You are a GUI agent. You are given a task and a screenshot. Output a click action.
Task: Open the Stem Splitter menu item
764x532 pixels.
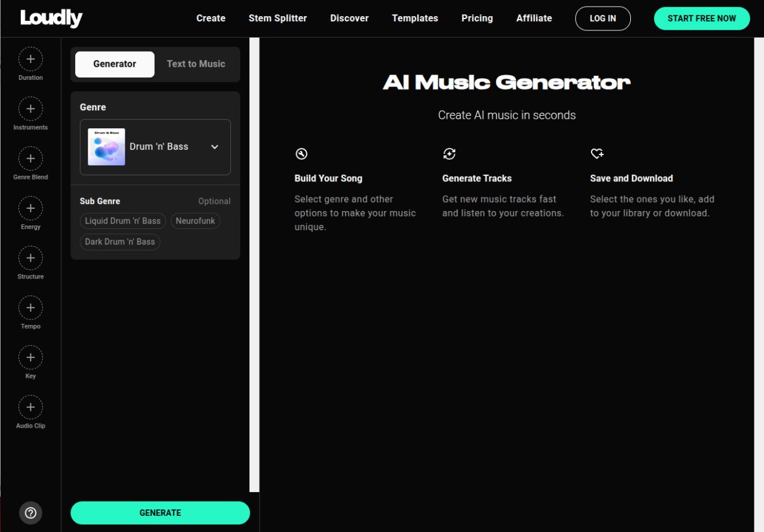[x=278, y=18]
